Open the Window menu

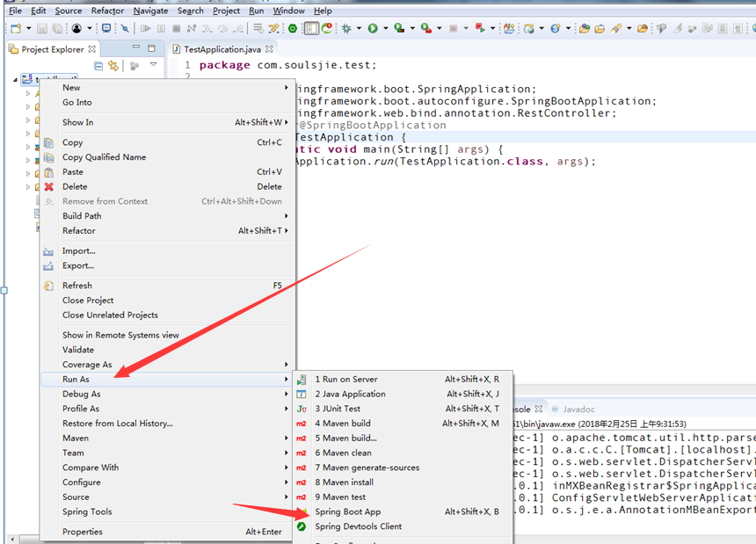tap(288, 11)
